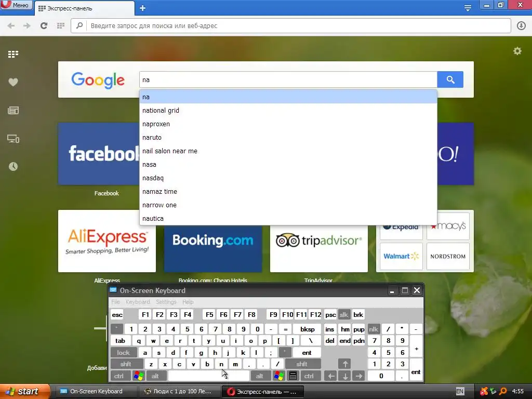Open bookmarks heart icon in sidebar

tap(13, 82)
